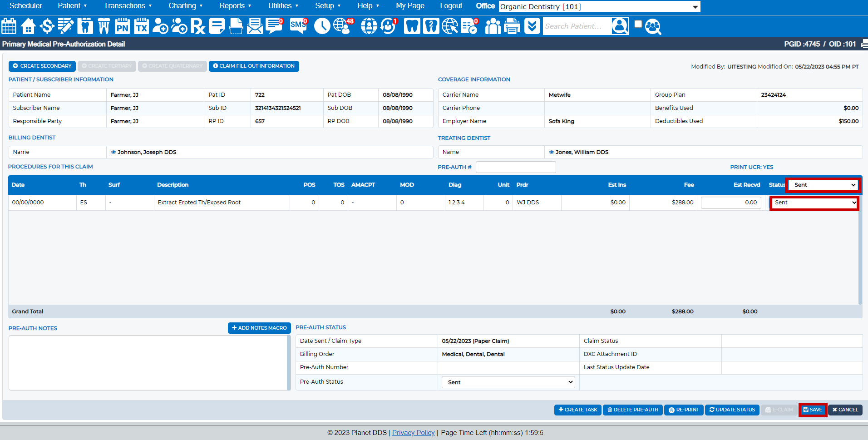Open the Scheduler calendar icon
This screenshot has width=868, height=440.
(9, 26)
